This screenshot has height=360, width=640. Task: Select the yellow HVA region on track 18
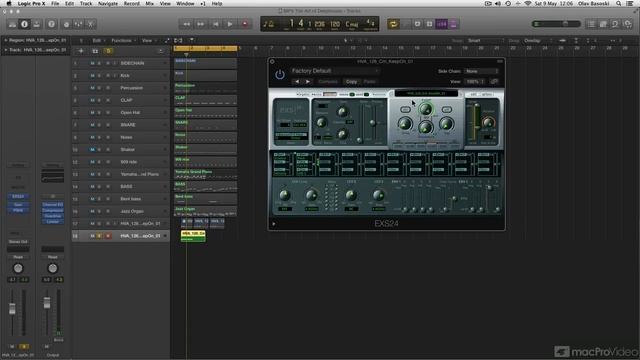coord(193,236)
